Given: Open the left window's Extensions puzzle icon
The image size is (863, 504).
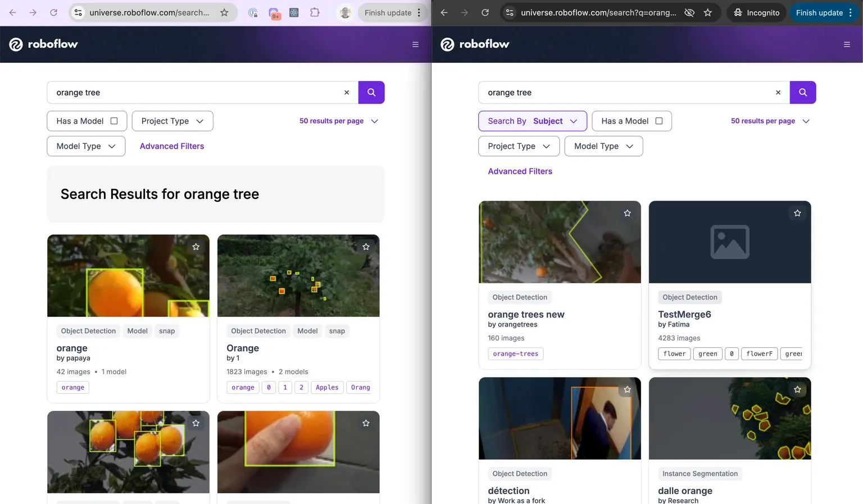Looking at the screenshot, I should click(x=315, y=12).
